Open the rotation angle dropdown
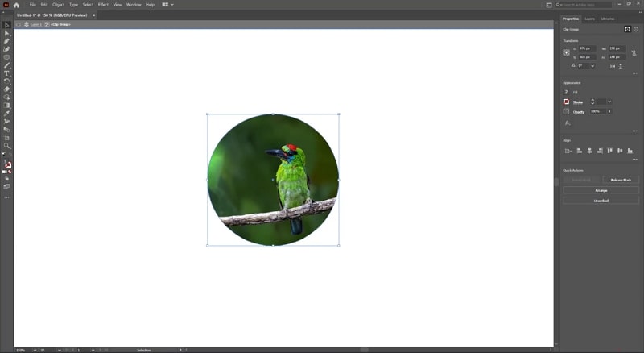This screenshot has width=644, height=353. point(592,66)
